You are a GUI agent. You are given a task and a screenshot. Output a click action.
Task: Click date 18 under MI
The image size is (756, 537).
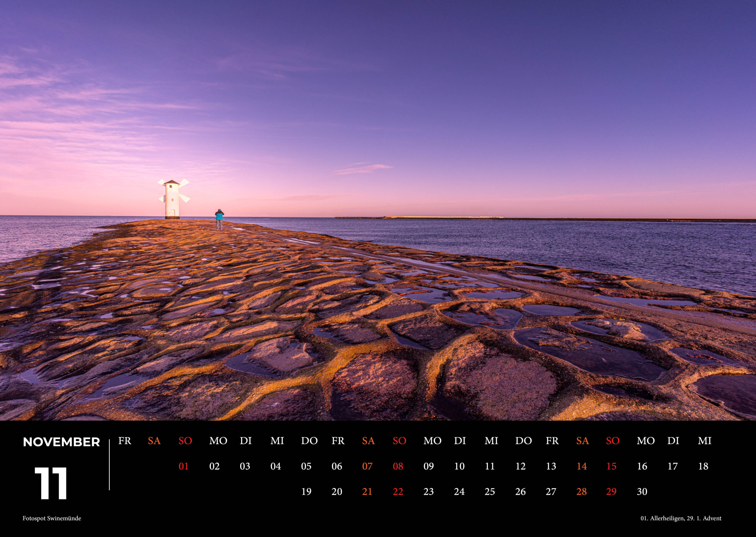[703, 466]
